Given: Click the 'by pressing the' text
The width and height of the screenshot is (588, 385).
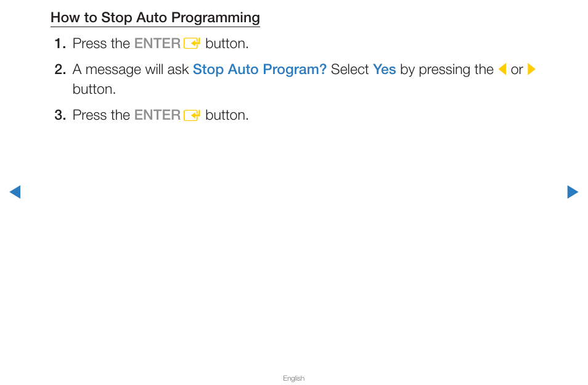Looking at the screenshot, I should [447, 70].
